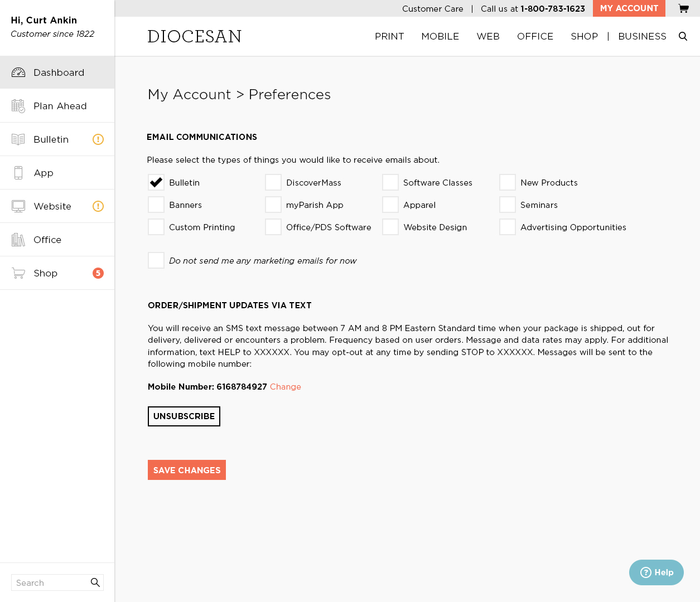Viewport: 700px width, 602px height.
Task: Open the Shop badge showing 5
Action: coord(98,273)
